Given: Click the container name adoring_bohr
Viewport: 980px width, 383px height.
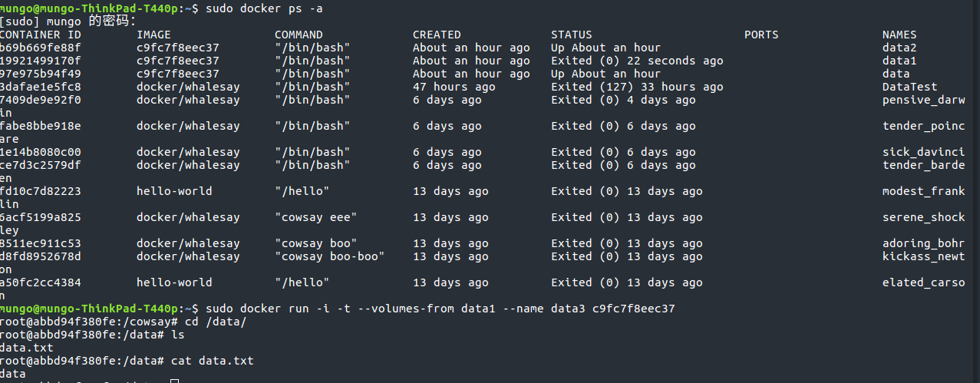Looking at the screenshot, I should tap(924, 243).
